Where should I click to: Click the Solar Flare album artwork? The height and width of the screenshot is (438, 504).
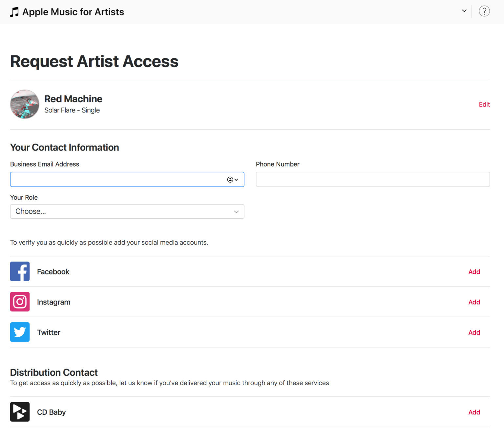[24, 104]
